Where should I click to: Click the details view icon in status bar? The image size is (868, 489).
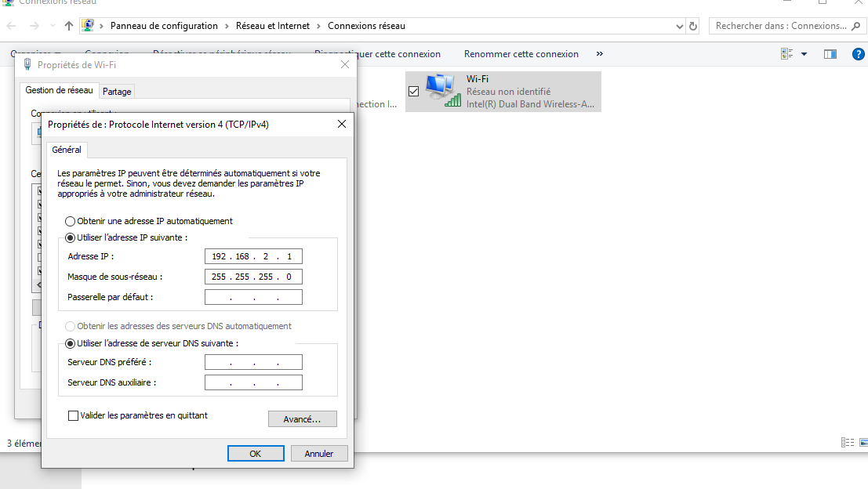click(x=846, y=443)
